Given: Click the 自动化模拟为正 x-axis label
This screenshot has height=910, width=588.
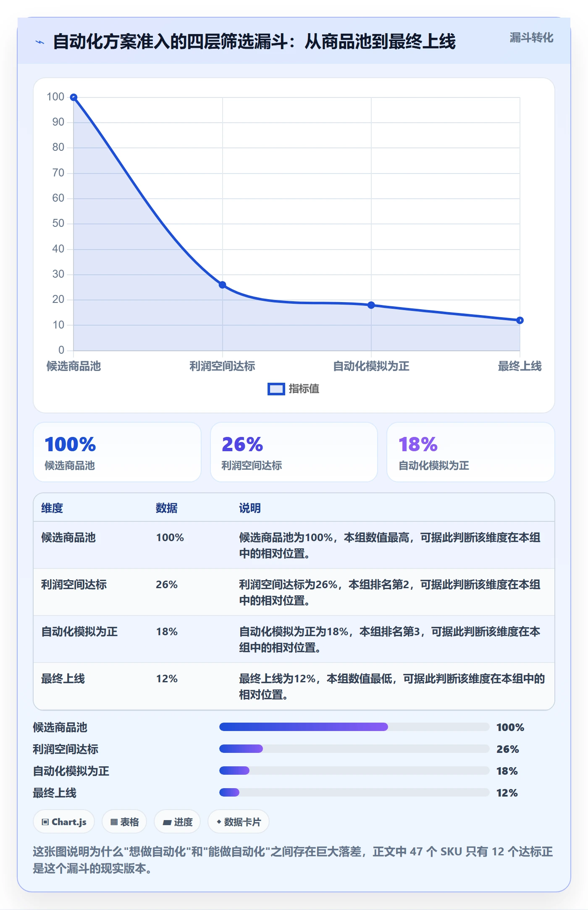Looking at the screenshot, I should tap(371, 366).
